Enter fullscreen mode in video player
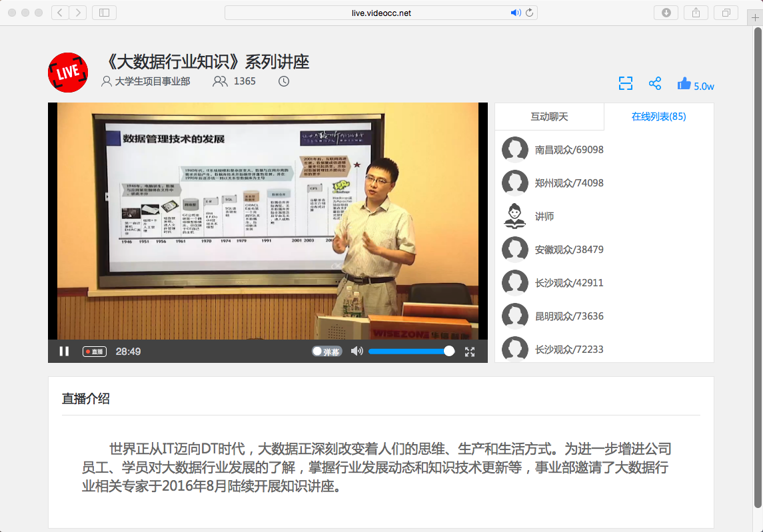The height and width of the screenshot is (532, 763). tap(470, 351)
